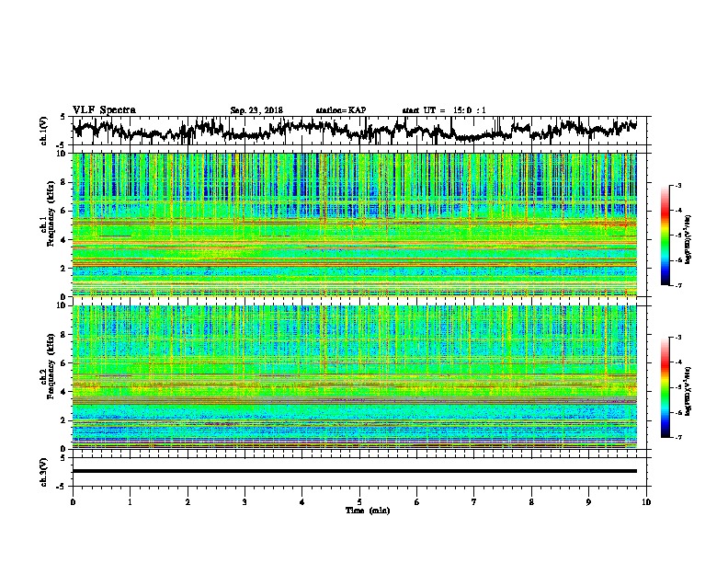Viewport: 728px width, 563px height.
Task: Click the "VLF Spectra" title text
Action: pos(104,110)
